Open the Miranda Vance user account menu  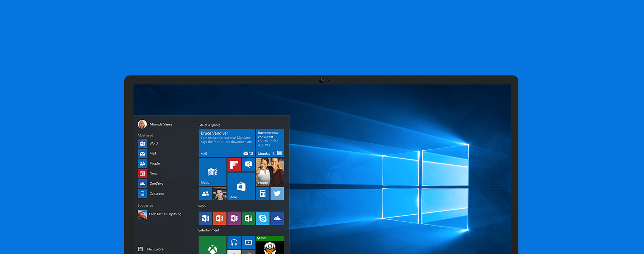tap(155, 124)
